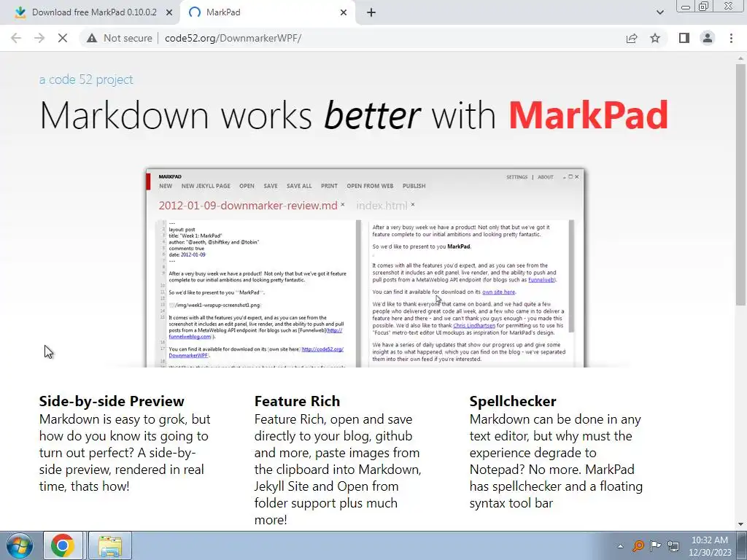
Task: Click the magnifier tray icon
Action: [638, 545]
